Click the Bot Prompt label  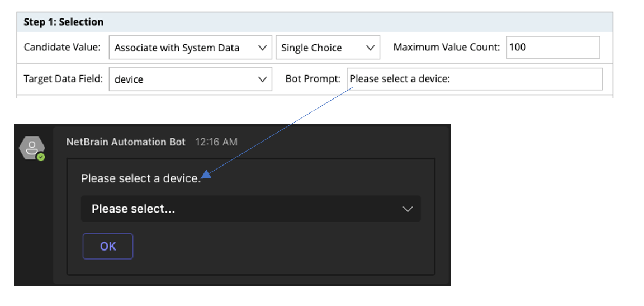pos(312,79)
